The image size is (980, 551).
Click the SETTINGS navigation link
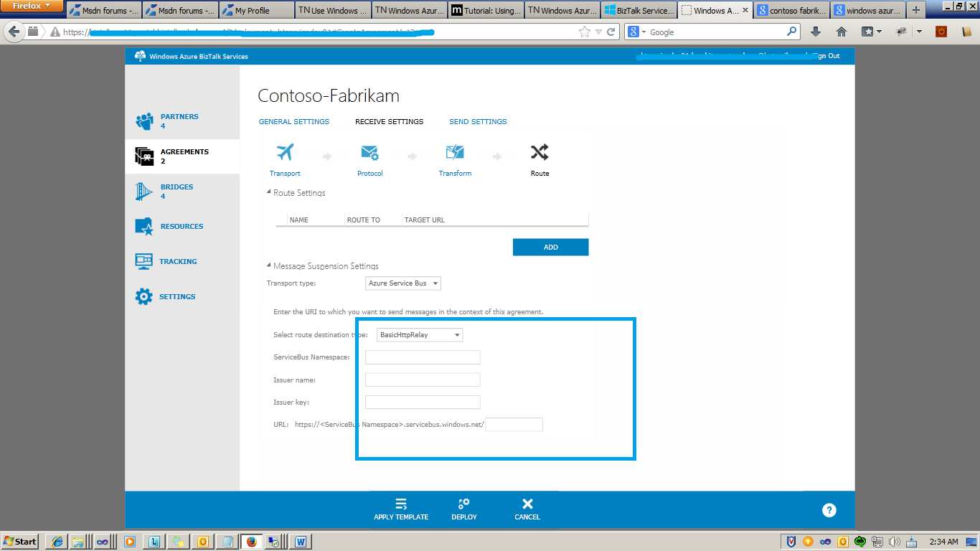(177, 296)
